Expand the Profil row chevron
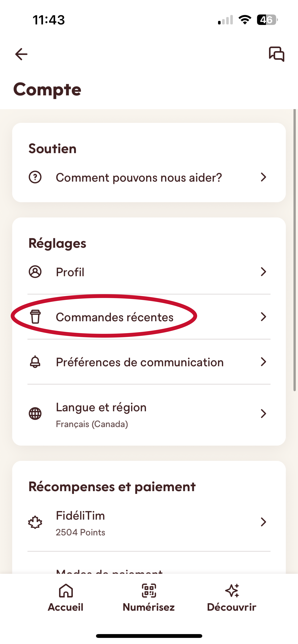 (x=263, y=272)
